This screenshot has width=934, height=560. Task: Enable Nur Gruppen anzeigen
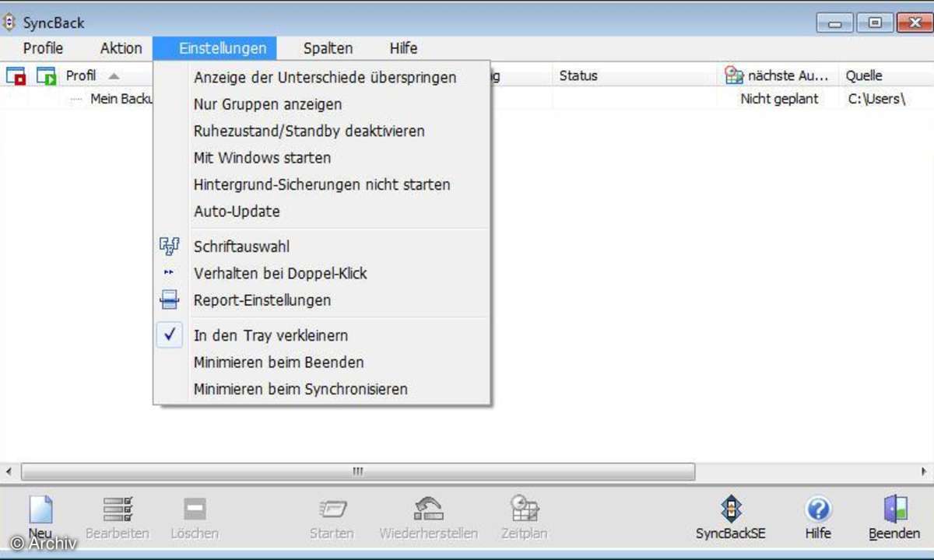coord(322,104)
